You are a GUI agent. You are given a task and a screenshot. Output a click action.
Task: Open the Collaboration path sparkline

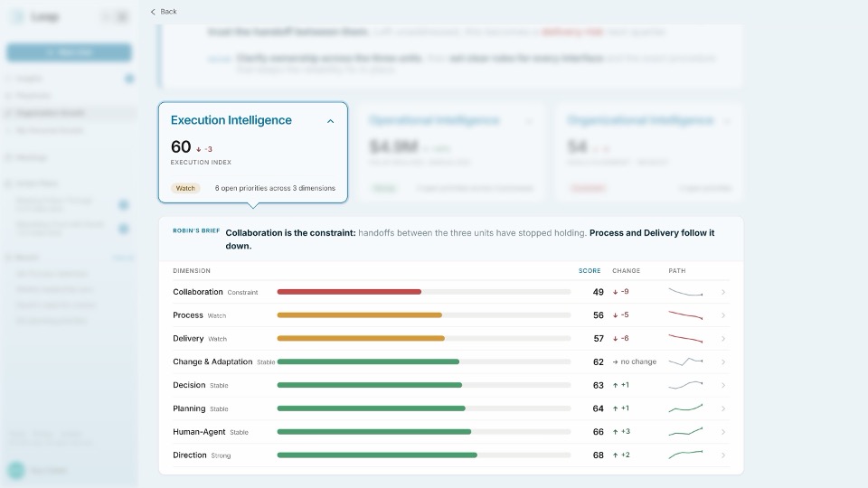click(685, 292)
